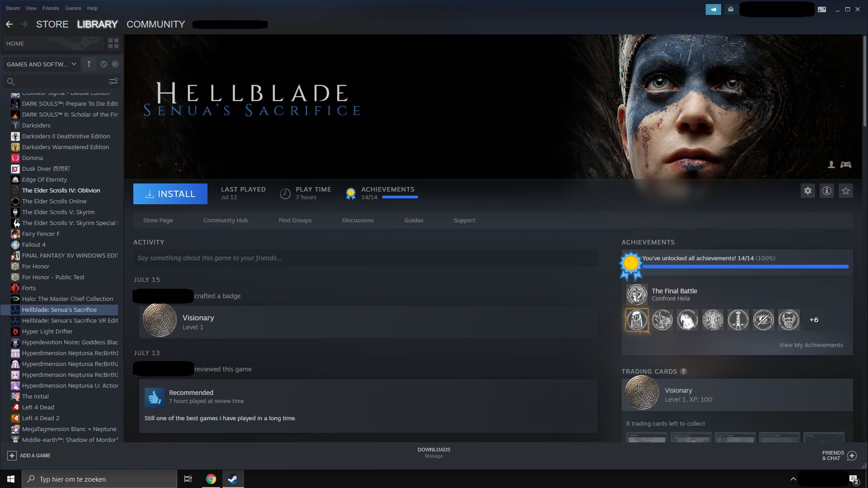Image resolution: width=868 pixels, height=488 pixels.
Task: Show hidden system tray icons chevron
Action: click(x=793, y=479)
